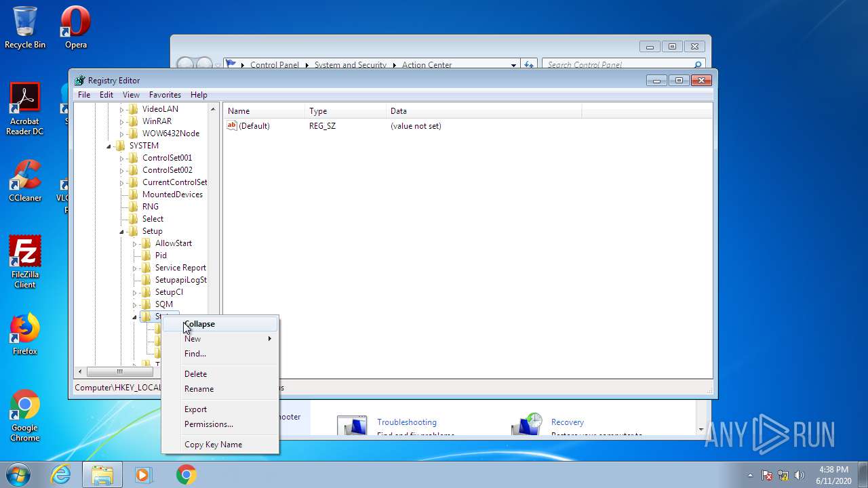Open the View menu

coord(131,95)
